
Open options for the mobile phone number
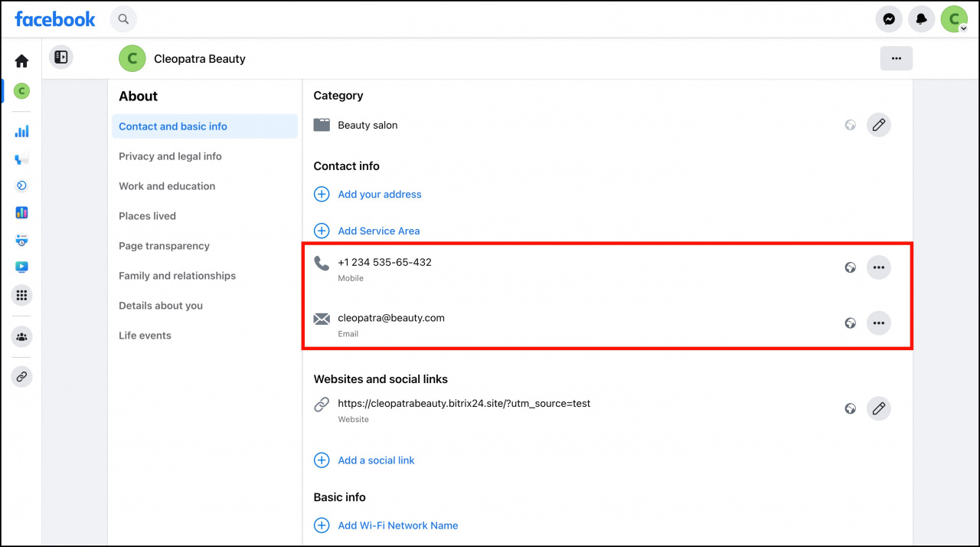tap(879, 267)
